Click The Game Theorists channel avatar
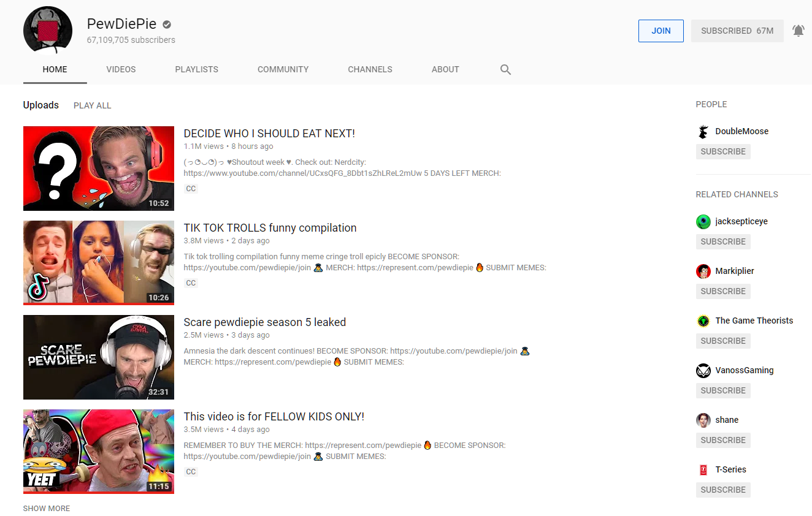Image resolution: width=812 pixels, height=516 pixels. point(703,321)
